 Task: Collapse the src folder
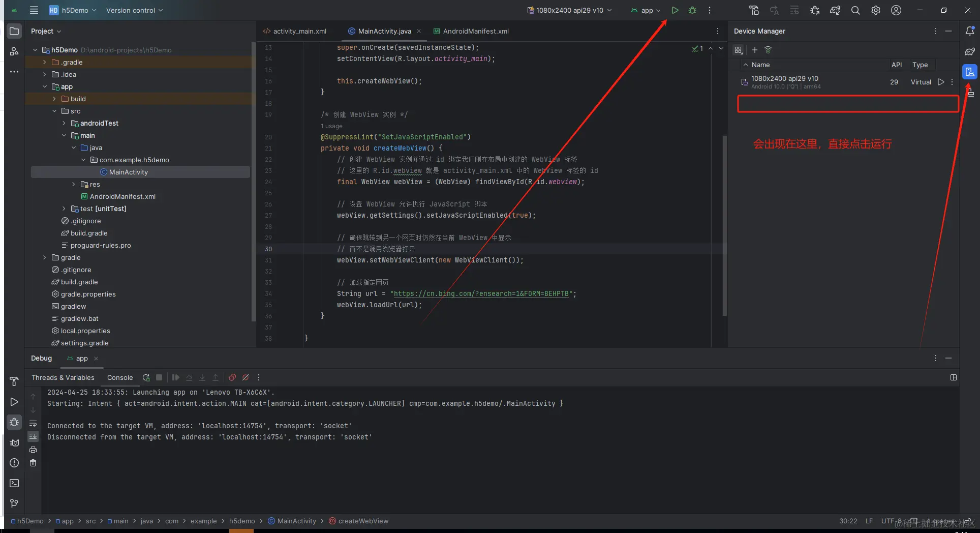(54, 111)
